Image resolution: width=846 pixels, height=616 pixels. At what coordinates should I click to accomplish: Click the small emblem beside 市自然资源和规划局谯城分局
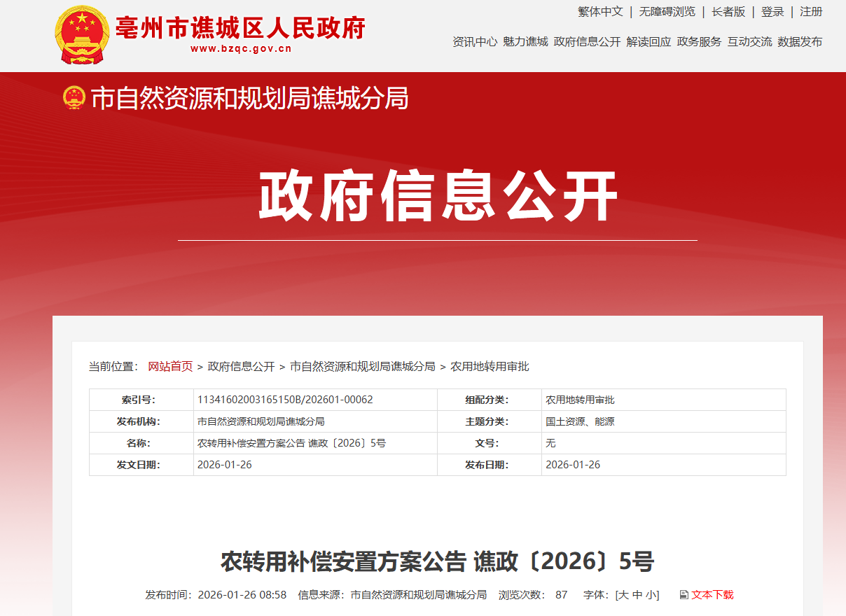coord(74,98)
